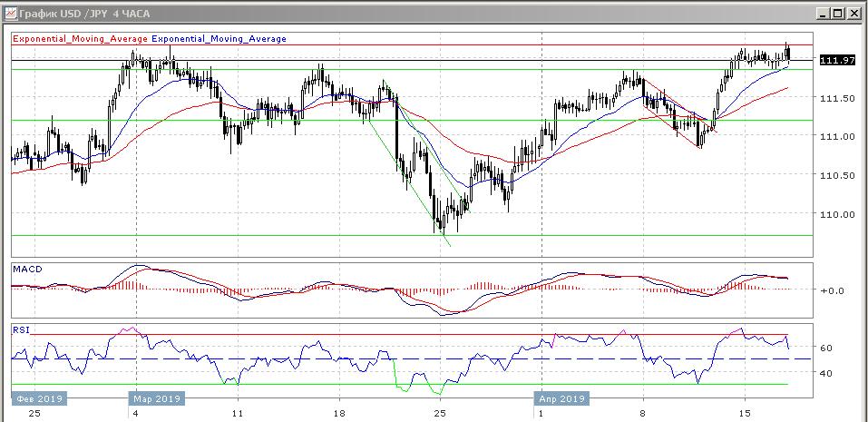The image size is (868, 422).
Task: Close the USD/JPY chart window
Action: coord(853,14)
